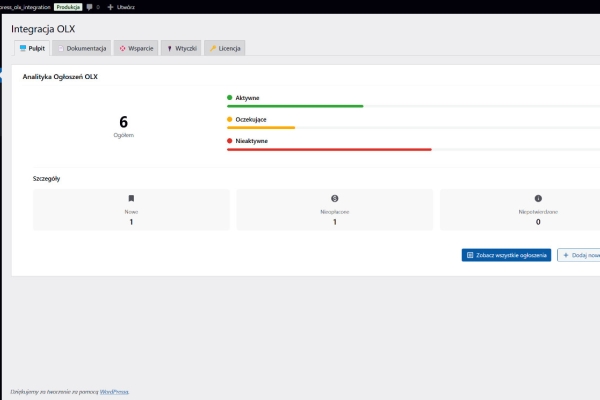Click the plug icon on Wtyczki tab

click(170, 48)
